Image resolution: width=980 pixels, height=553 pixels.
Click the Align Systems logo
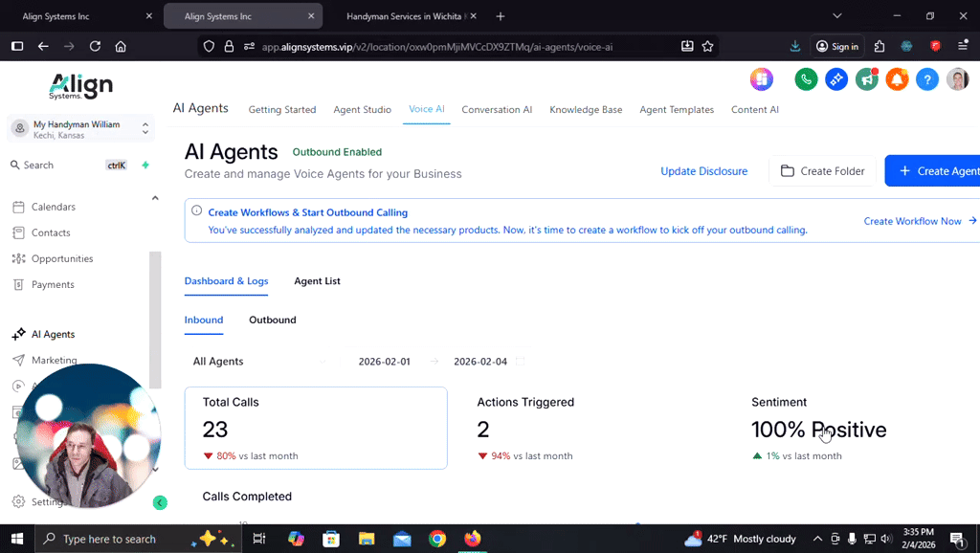pos(81,86)
